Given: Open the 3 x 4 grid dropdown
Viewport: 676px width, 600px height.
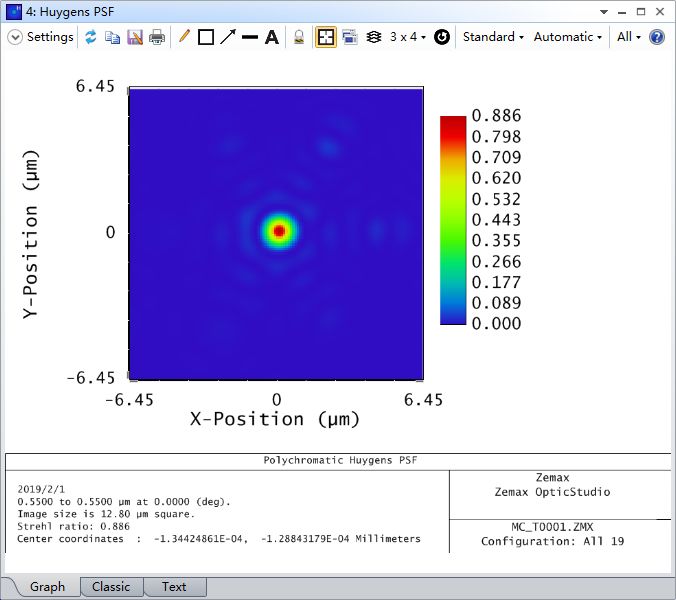Looking at the screenshot, I should pos(407,37).
